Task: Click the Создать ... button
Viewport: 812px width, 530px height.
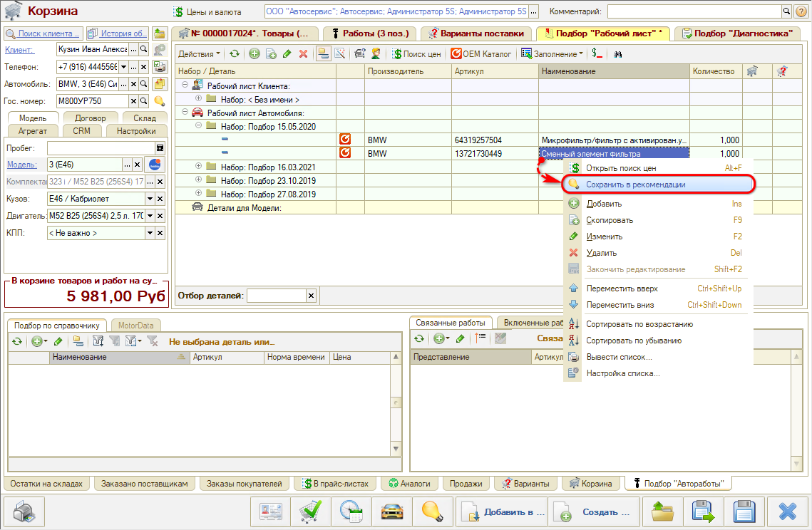Action: point(594,512)
